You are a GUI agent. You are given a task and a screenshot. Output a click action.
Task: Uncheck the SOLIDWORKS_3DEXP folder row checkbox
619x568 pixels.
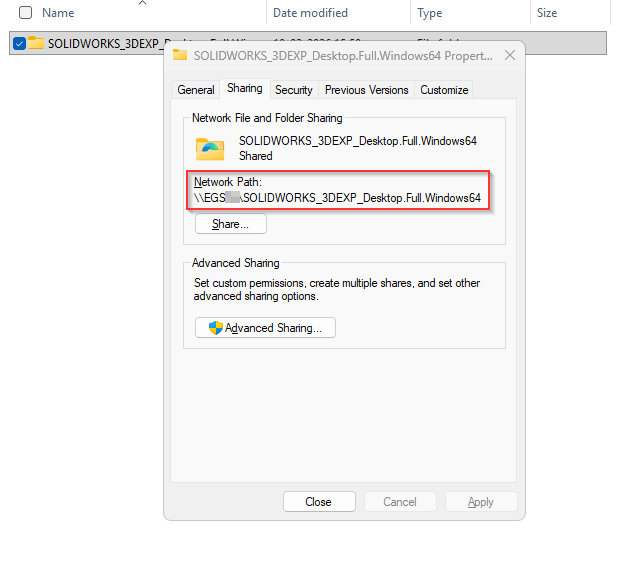click(20, 43)
